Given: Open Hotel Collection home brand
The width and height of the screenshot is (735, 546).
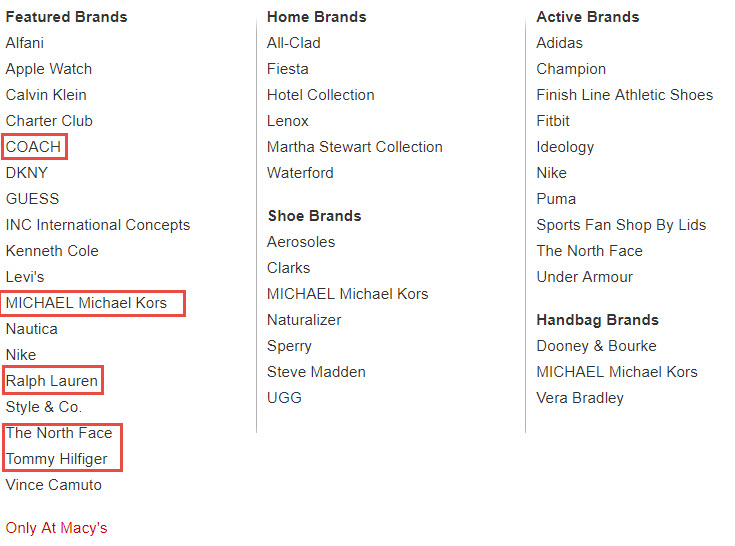Looking at the screenshot, I should coord(321,95).
